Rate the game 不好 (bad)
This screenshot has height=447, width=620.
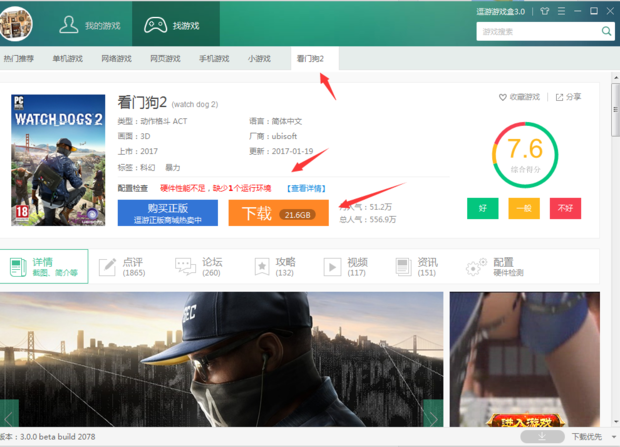coord(565,208)
